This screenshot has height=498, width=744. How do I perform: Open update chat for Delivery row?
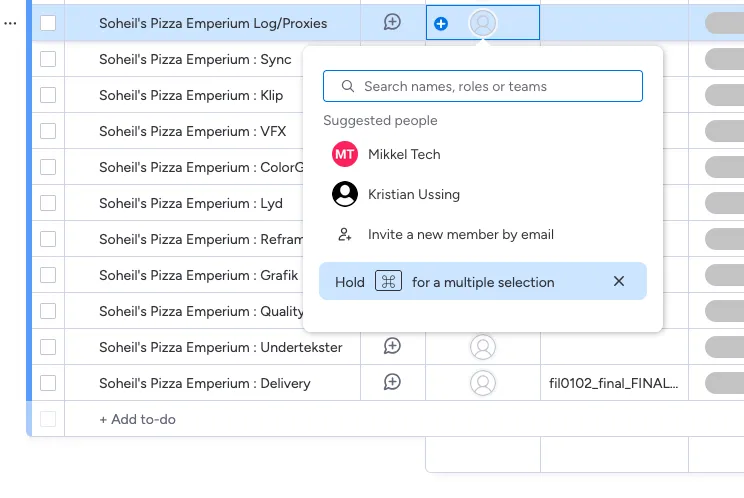(392, 382)
